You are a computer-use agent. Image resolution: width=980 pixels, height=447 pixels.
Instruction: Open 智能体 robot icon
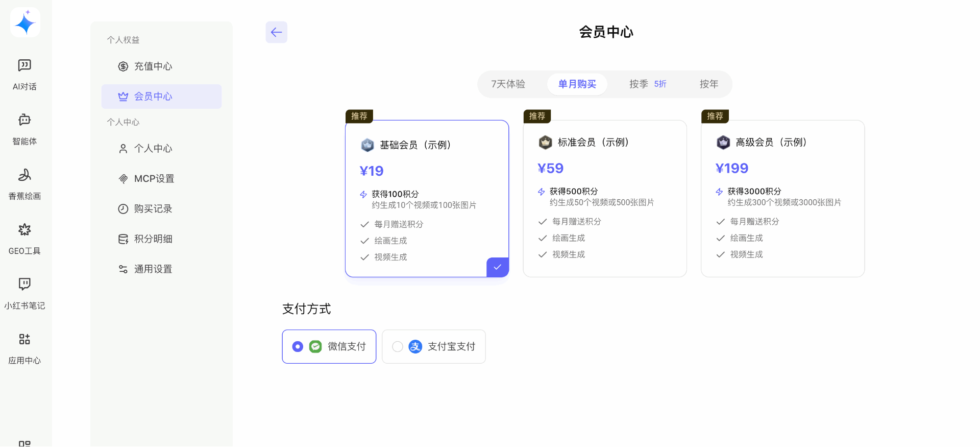(x=24, y=120)
